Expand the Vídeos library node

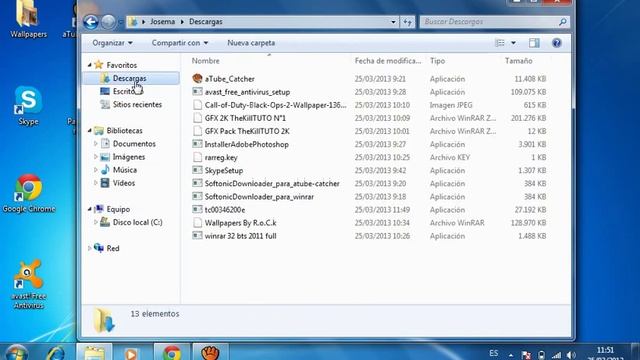tap(96, 183)
